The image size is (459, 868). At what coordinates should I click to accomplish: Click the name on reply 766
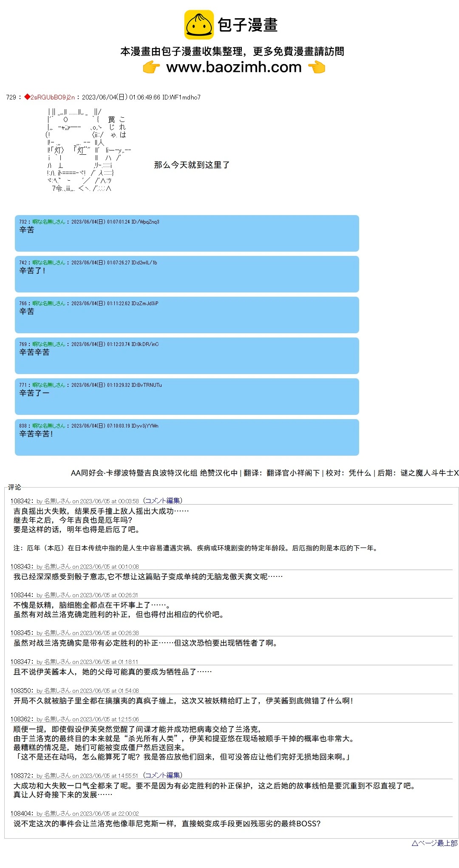click(x=49, y=304)
